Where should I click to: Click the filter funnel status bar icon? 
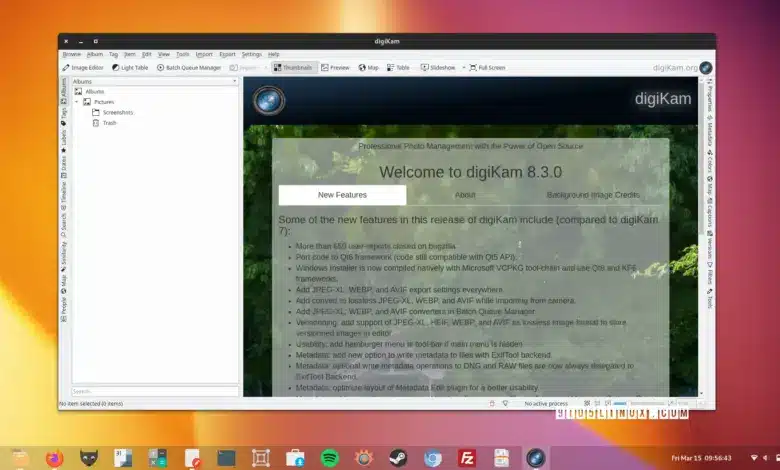[x=505, y=403]
